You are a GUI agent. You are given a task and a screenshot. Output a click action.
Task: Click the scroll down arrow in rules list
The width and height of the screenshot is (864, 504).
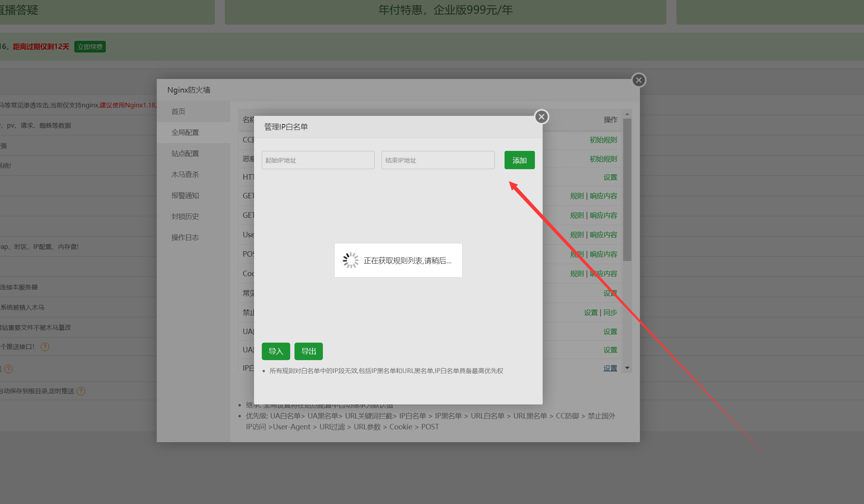click(x=627, y=368)
